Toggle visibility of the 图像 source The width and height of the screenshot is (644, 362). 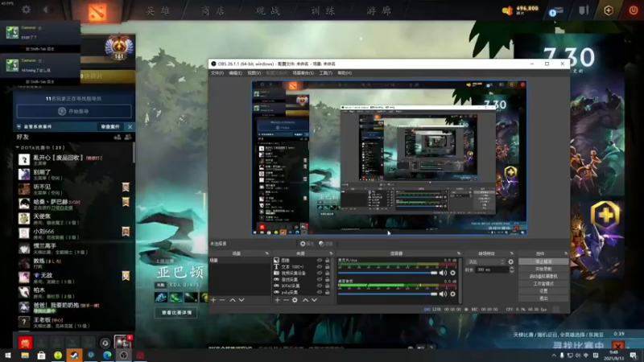pos(320,260)
